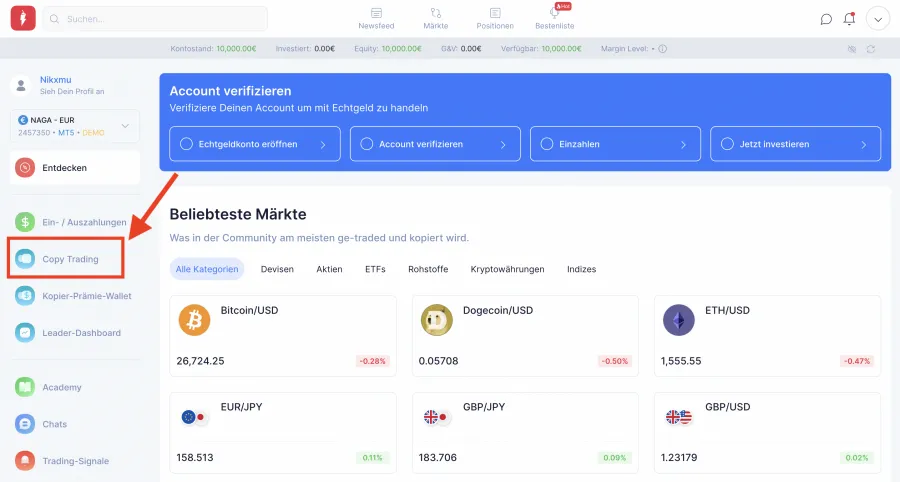Click Jetzt investieren step button
This screenshot has height=482, width=900.
[796, 144]
